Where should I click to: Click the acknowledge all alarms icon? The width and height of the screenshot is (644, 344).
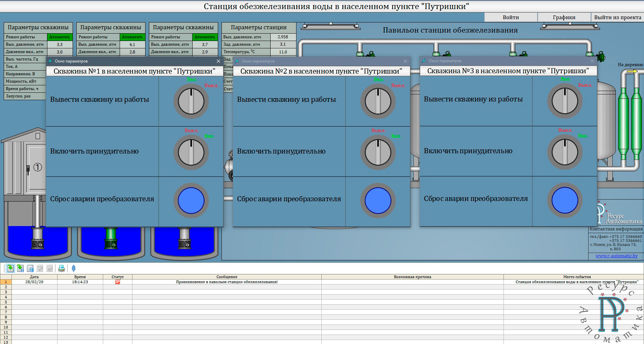[50, 268]
